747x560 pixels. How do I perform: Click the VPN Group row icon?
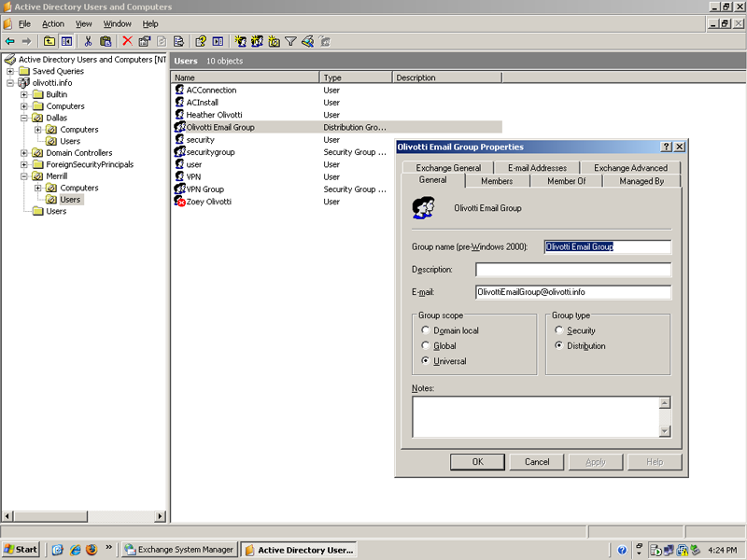point(179,189)
